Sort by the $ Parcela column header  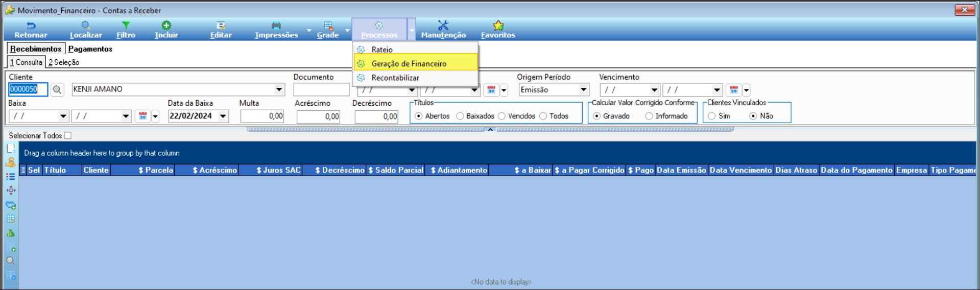click(142, 170)
